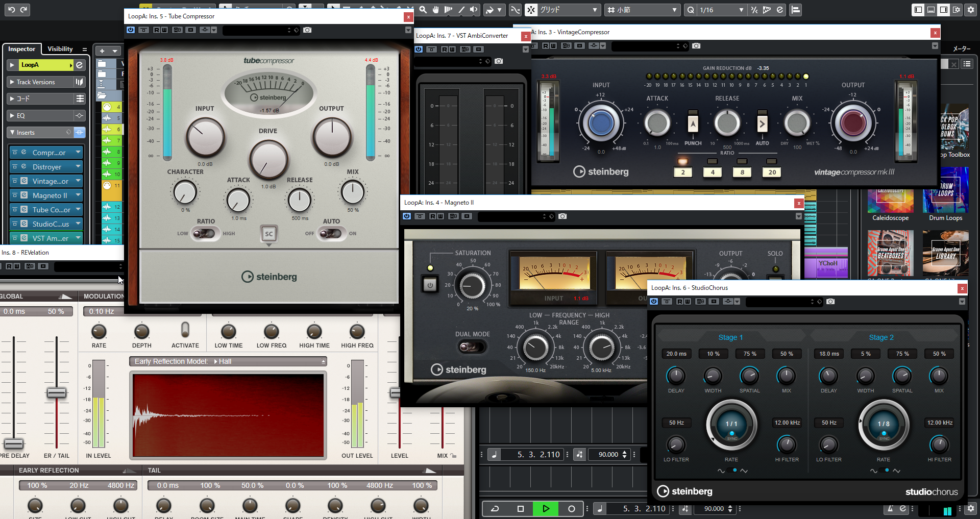Image resolution: width=980 pixels, height=519 pixels.
Task: Click the transport Play button
Action: point(546,508)
